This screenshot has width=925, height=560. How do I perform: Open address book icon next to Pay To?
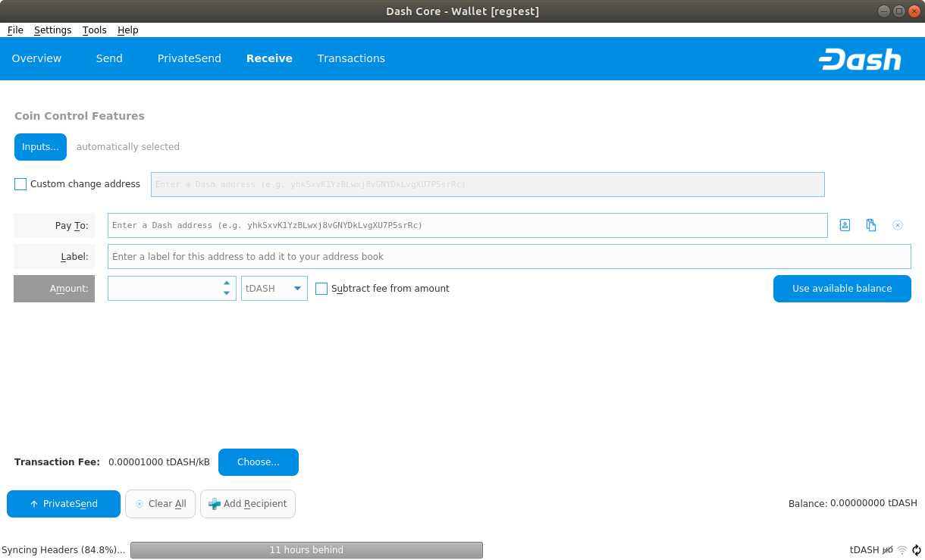[845, 225]
